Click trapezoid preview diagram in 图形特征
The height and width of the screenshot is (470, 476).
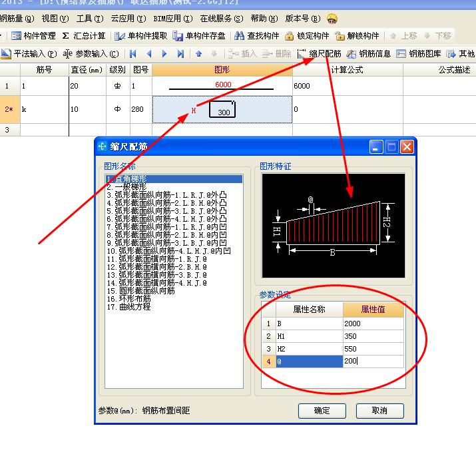coord(334,226)
